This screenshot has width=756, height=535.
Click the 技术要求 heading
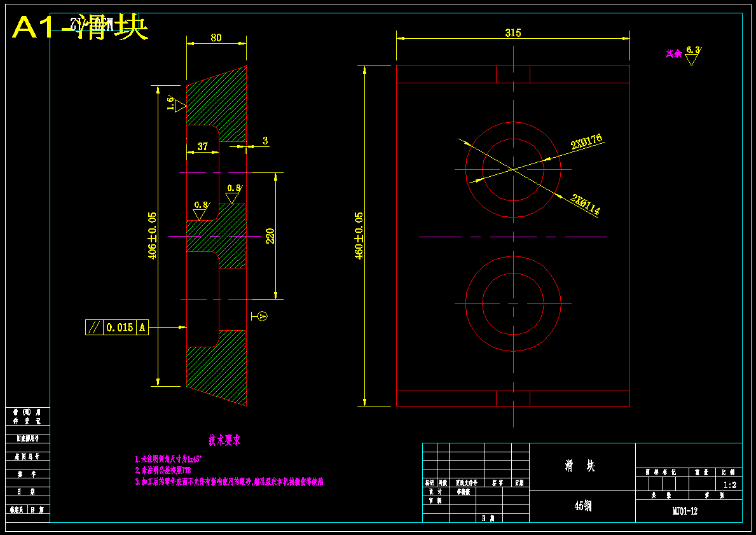[x=224, y=440]
